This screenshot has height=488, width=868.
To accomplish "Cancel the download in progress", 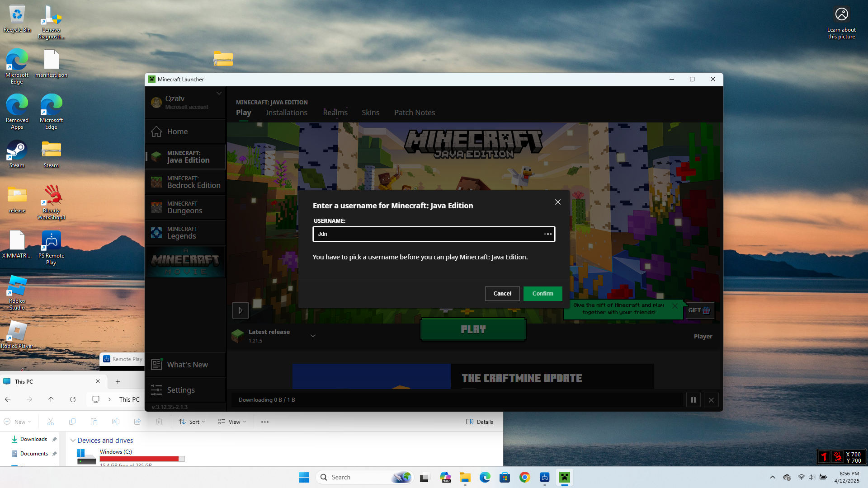I will click(x=712, y=400).
